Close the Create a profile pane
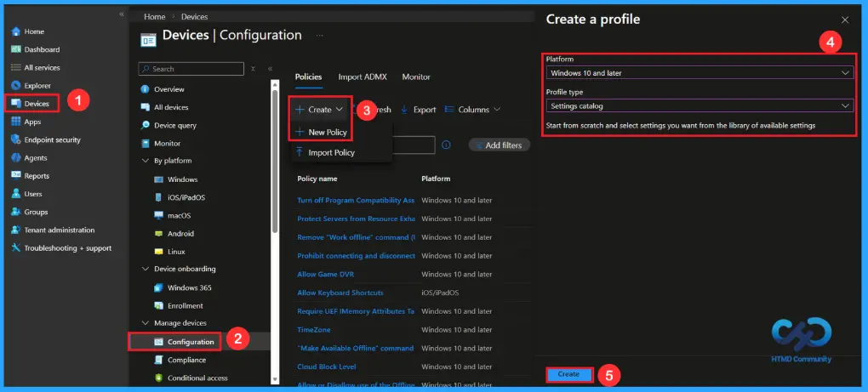Screen dimensions: 868x392 click(x=845, y=20)
